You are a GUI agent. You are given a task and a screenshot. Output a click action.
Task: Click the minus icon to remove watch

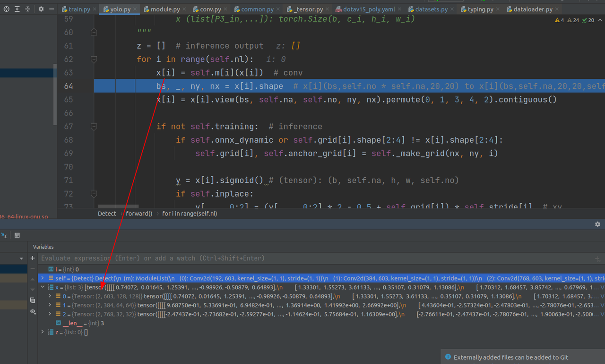point(33,269)
